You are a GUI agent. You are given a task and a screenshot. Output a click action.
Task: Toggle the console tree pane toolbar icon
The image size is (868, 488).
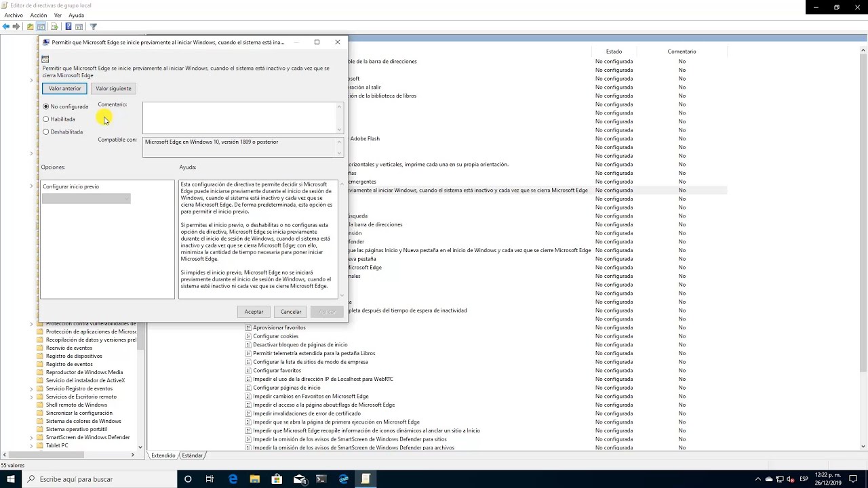41,26
